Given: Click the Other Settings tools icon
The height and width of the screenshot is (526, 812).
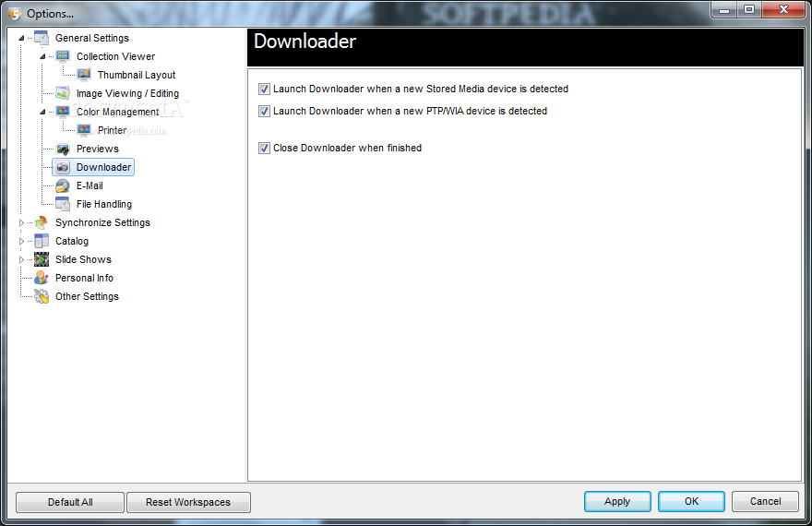Looking at the screenshot, I should 42,296.
